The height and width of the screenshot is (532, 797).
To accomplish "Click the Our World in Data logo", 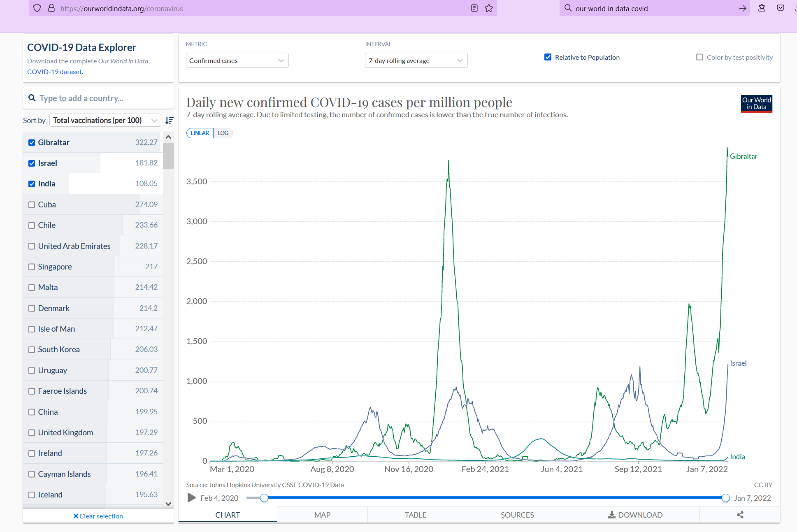I will click(x=756, y=104).
